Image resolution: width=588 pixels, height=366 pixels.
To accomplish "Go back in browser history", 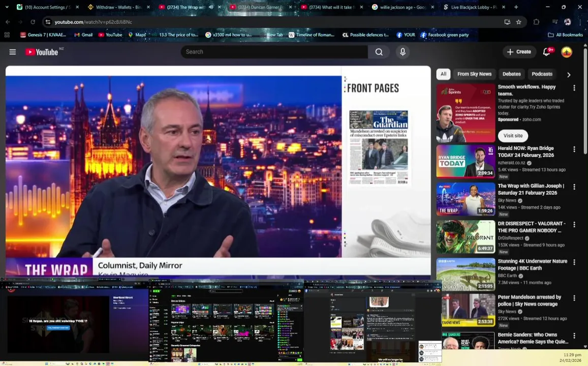I will (x=8, y=22).
